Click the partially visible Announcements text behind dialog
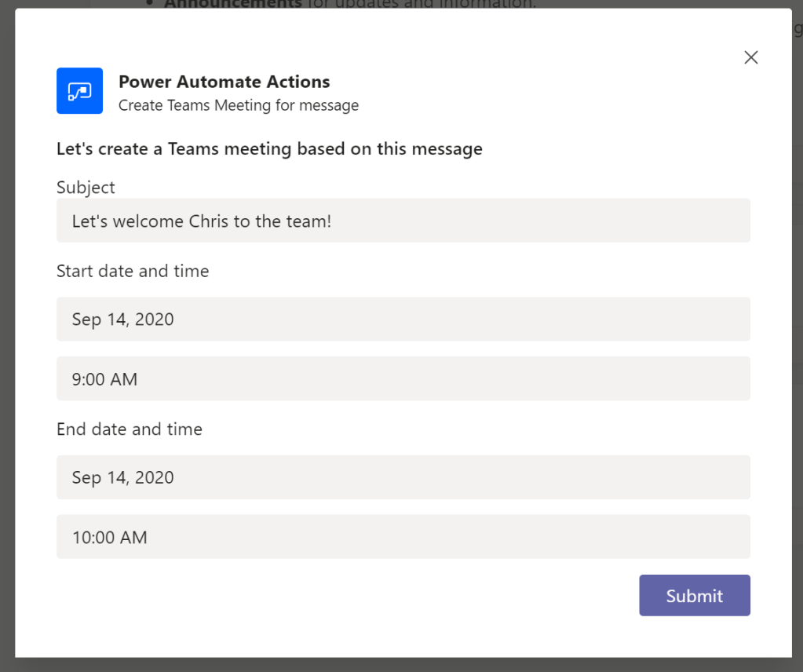Viewport: 803px width, 672px height. pos(232,4)
